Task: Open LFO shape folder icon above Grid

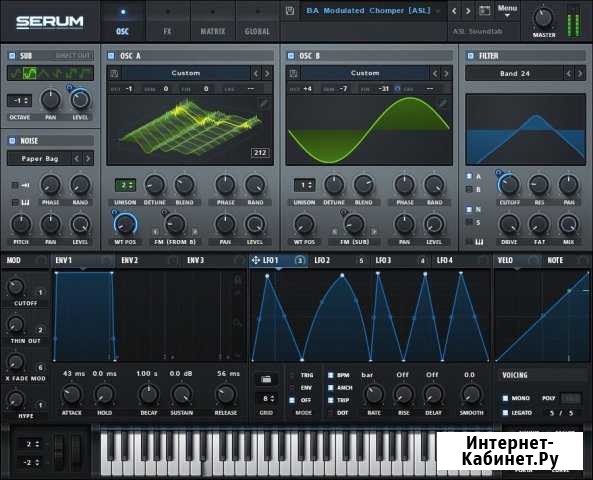Action: (x=266, y=379)
